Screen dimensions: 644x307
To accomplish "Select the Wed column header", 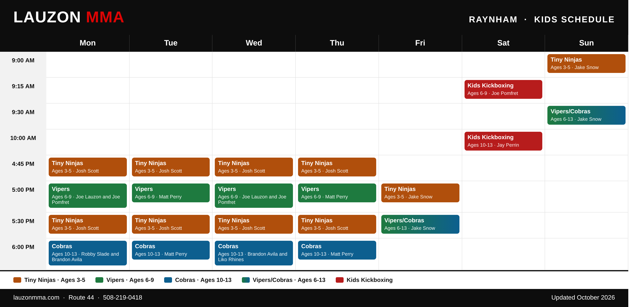I will 254,43.
